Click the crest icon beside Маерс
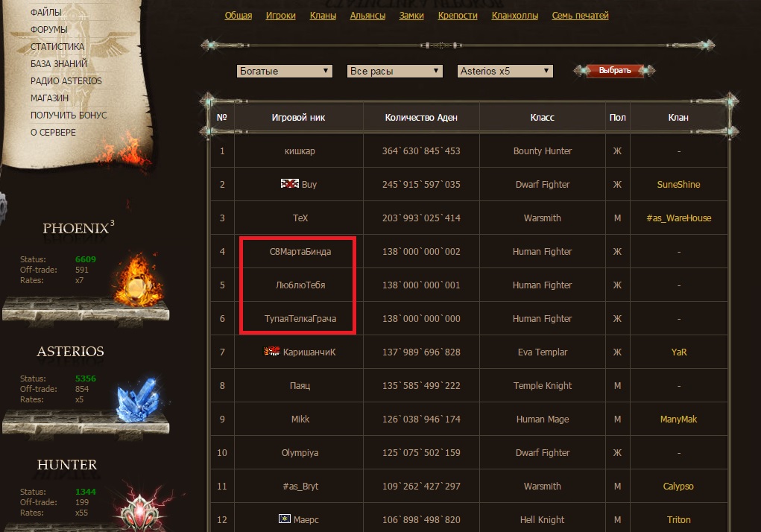Viewport: 761px width, 532px height. (x=285, y=519)
